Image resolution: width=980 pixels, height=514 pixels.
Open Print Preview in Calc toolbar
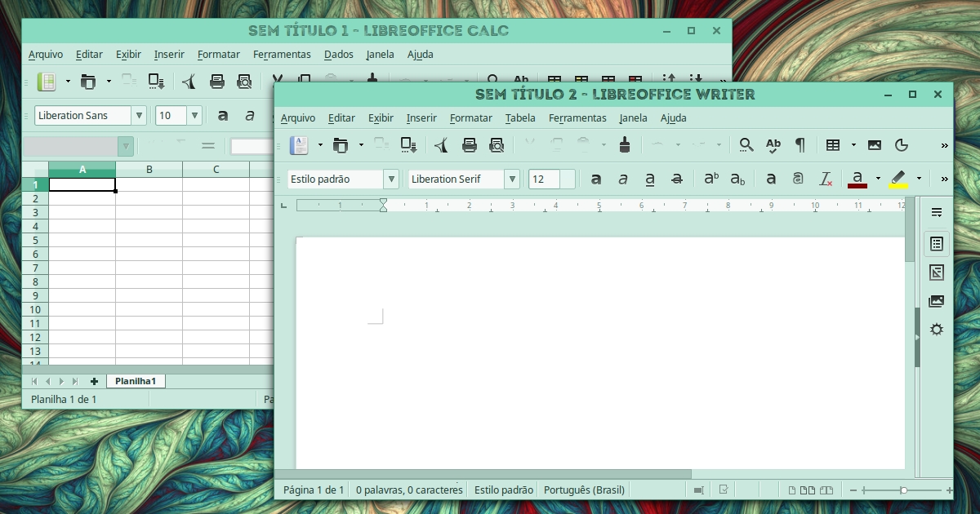coord(244,82)
